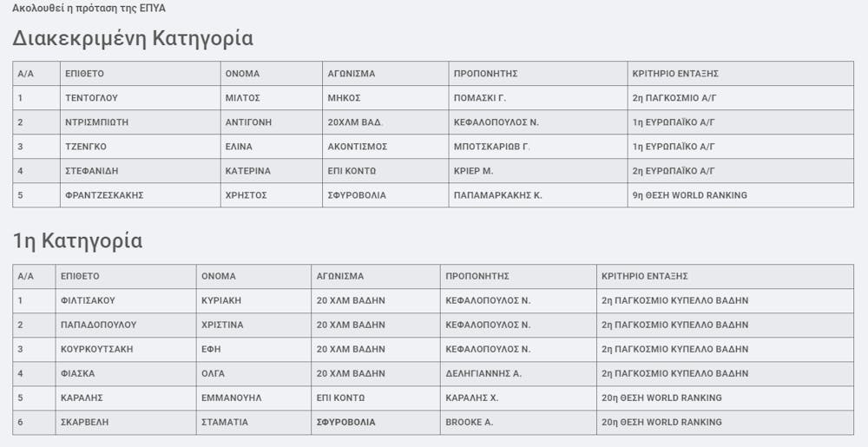Click the "1η Κατηγορία" heading
The image size is (868, 447).
pyautogui.click(x=77, y=241)
